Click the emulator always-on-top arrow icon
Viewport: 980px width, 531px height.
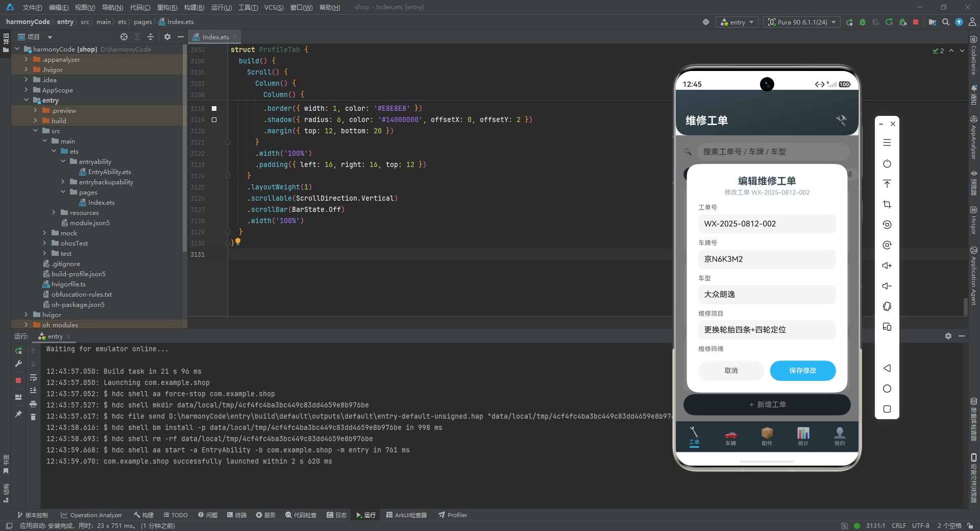[x=887, y=184]
